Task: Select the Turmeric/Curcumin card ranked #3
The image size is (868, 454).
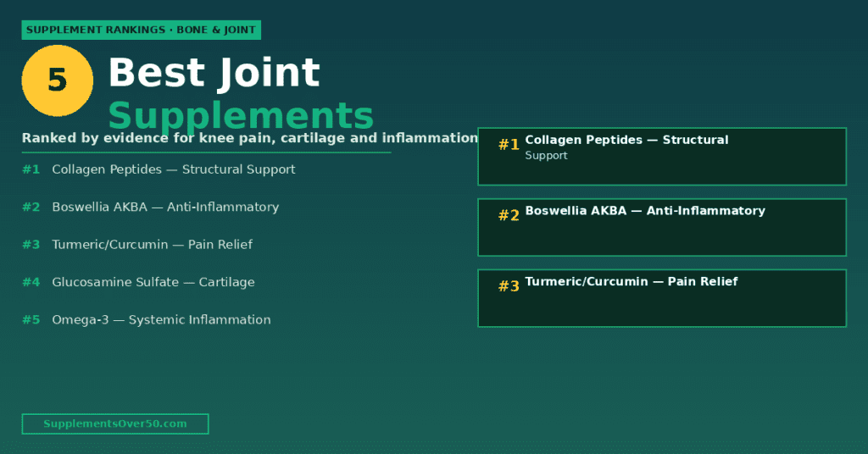Action: (x=662, y=298)
